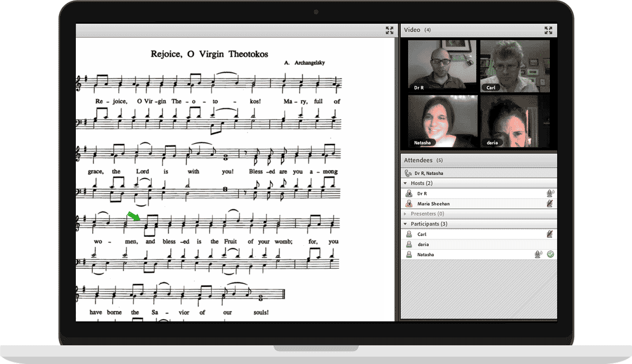Image resolution: width=632 pixels, height=364 pixels.
Task: Click Dr R's host avatar icon
Action: point(409,194)
